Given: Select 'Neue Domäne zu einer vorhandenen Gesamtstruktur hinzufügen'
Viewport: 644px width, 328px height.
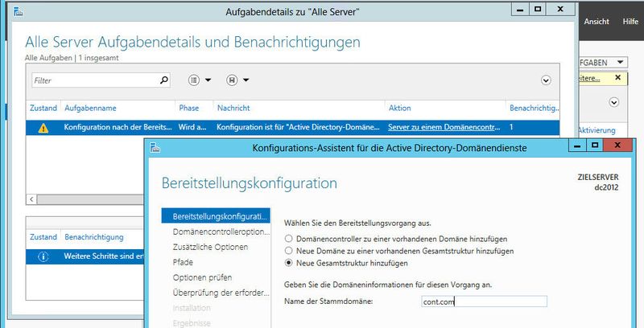Looking at the screenshot, I should coord(289,251).
